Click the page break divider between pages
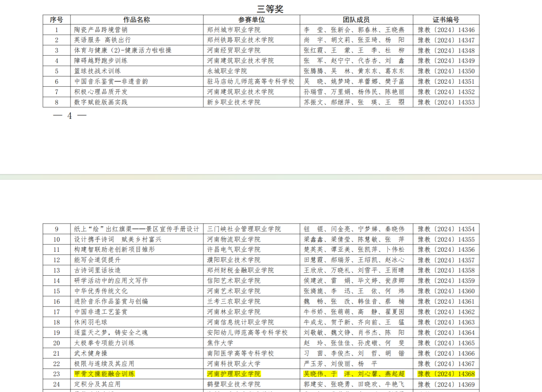542x392 pixels. coord(271,177)
